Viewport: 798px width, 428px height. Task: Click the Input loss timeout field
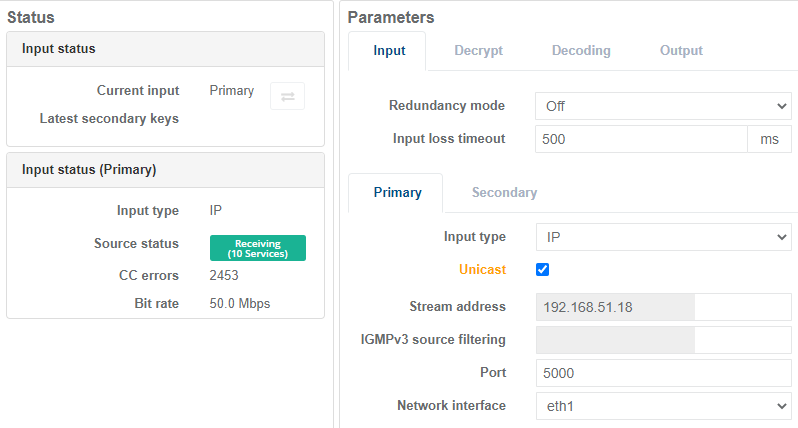[x=640, y=139]
